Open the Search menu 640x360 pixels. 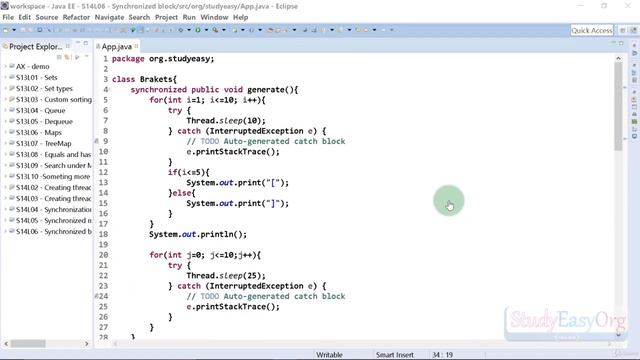coord(139,17)
